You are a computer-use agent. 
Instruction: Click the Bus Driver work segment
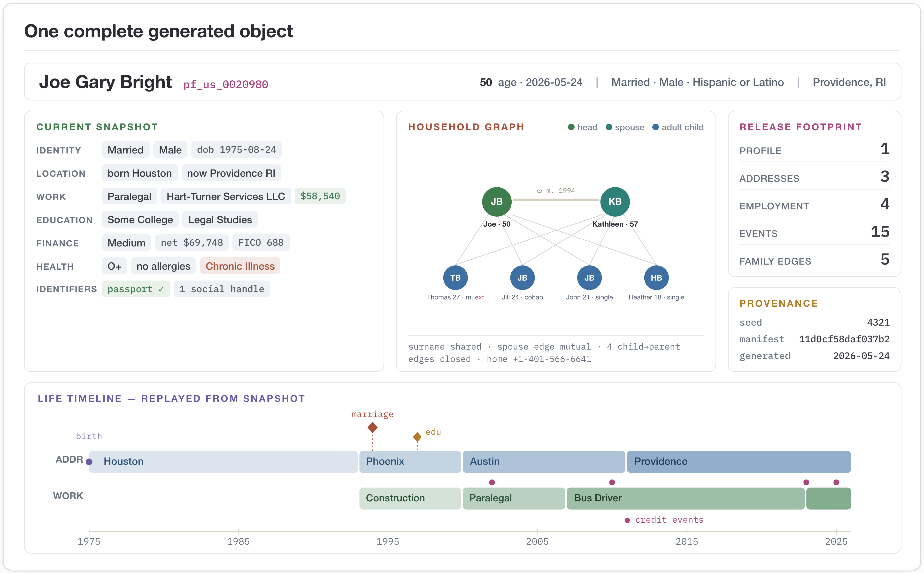point(685,498)
